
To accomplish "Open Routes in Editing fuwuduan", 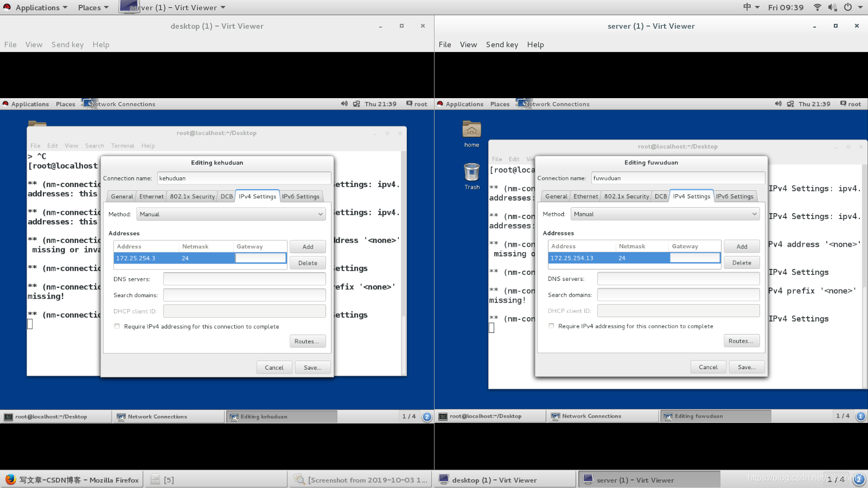I will point(742,341).
